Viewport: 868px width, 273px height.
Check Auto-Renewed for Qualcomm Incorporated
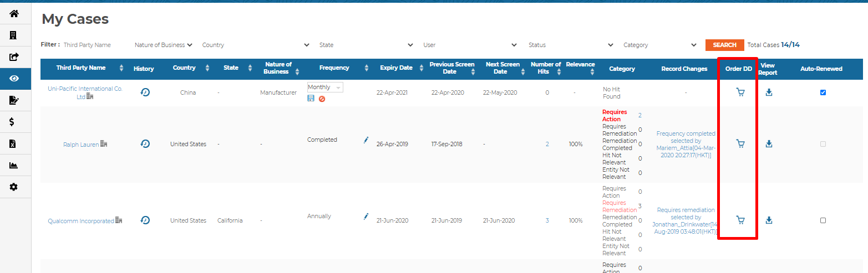point(823,220)
